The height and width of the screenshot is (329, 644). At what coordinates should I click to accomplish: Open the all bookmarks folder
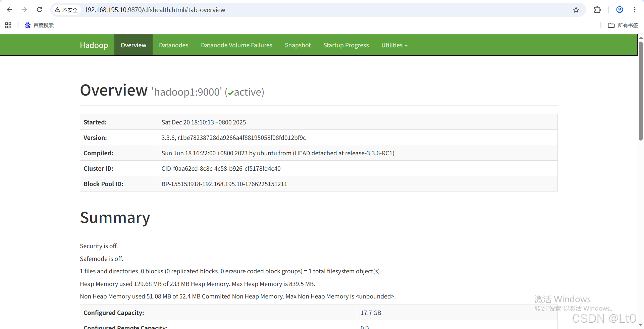(x=623, y=25)
